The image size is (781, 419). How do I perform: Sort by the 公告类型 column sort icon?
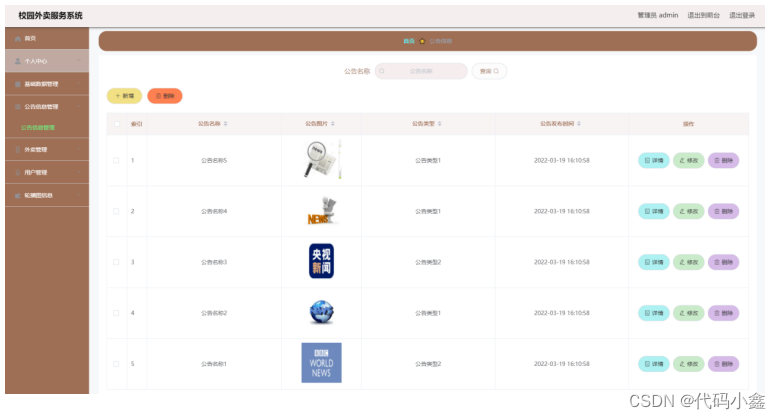(440, 124)
